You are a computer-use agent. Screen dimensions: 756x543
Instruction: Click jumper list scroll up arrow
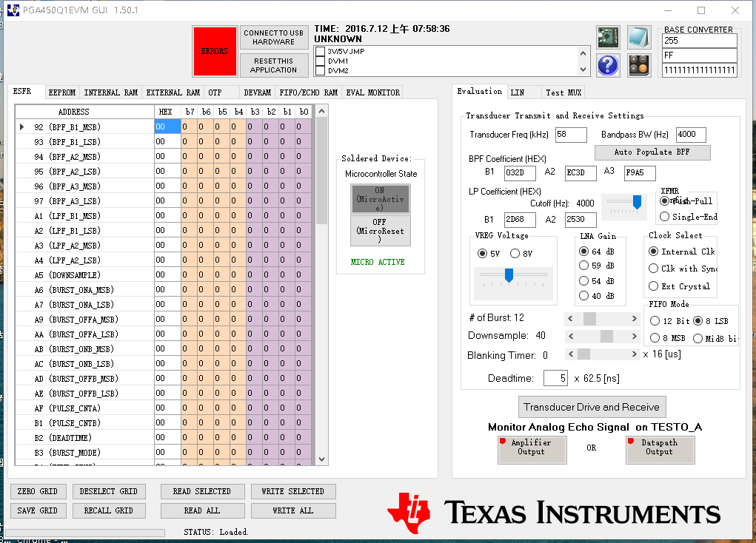tap(583, 53)
